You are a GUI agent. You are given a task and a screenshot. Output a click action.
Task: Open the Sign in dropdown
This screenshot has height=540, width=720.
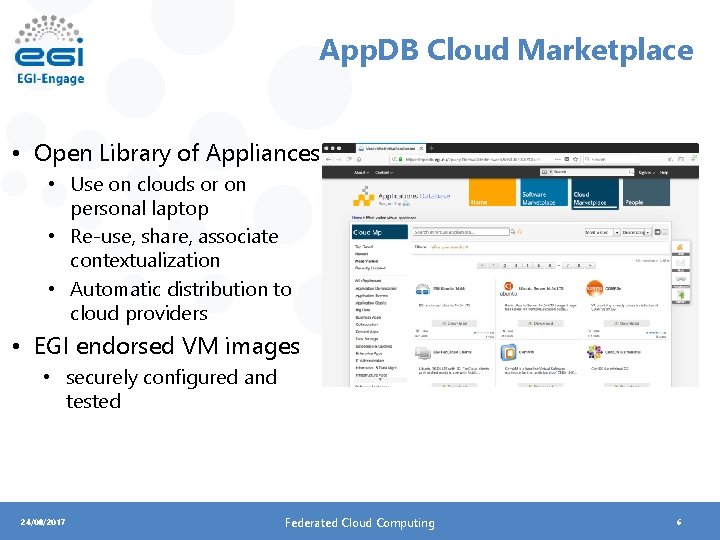click(647, 172)
